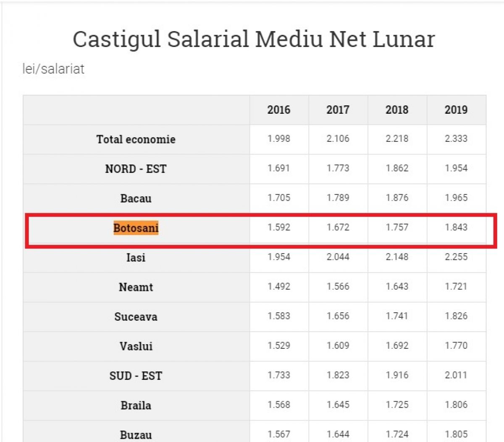The width and height of the screenshot is (504, 442).
Task: Click the SUD - EST region label
Action: [136, 376]
